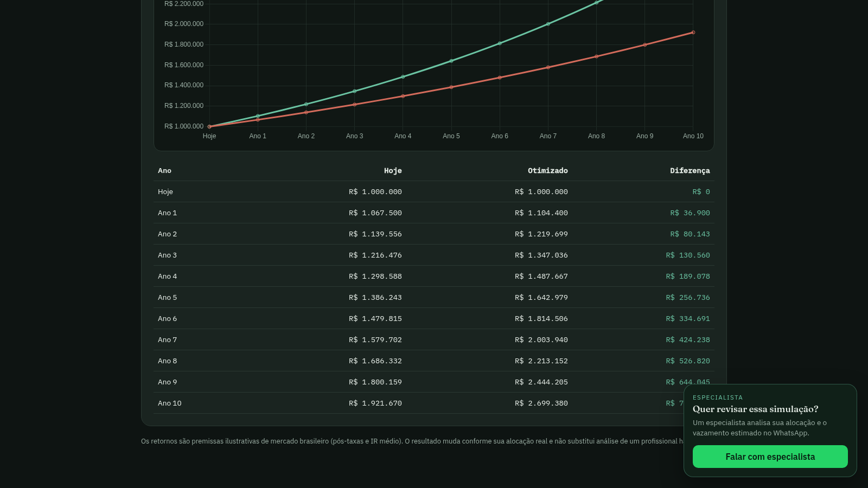Click the Quer revisar essa simulação heading

(755, 409)
